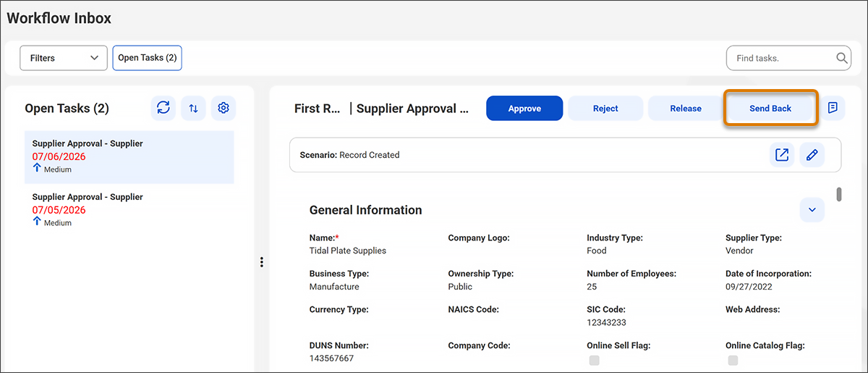Viewport: 868px width, 373px height.
Task: Click the details panel scrollbar
Action: [x=839, y=194]
